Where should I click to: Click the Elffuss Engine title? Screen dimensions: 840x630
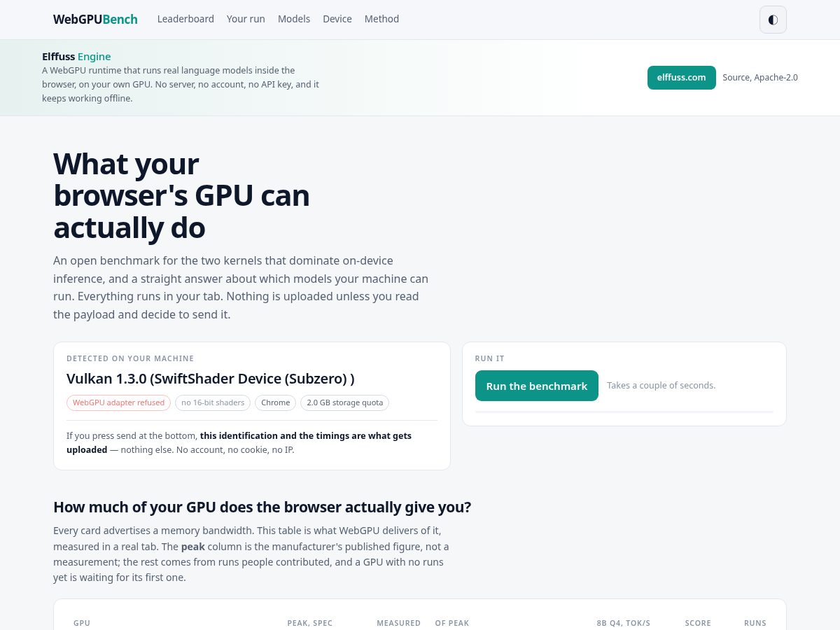click(76, 57)
